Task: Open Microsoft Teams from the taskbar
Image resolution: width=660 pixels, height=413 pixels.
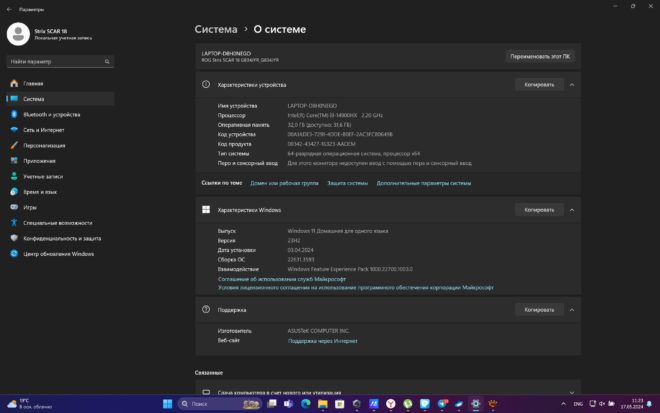Action: (289, 404)
